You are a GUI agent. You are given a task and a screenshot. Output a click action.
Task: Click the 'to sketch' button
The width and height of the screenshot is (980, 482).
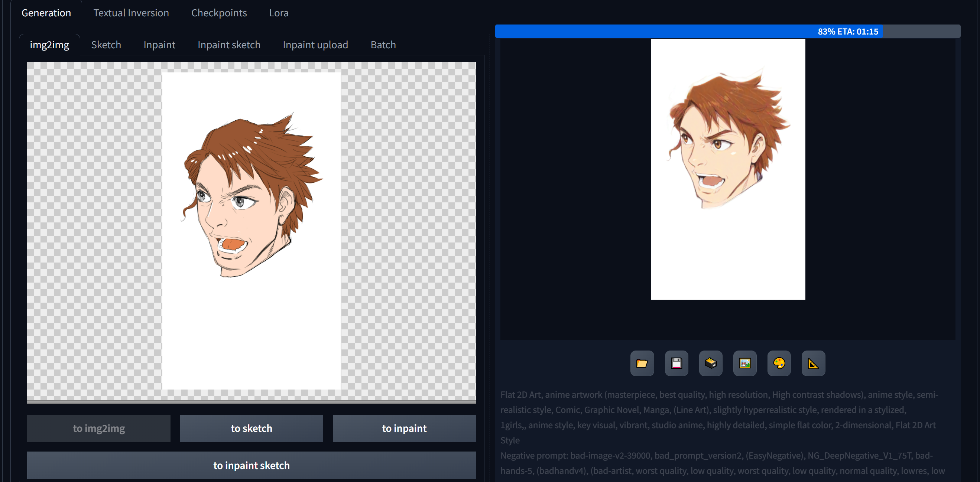(x=252, y=429)
